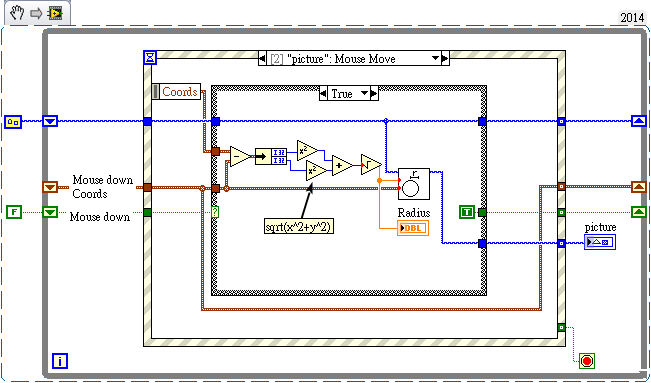
Task: Select the Radius DBL indicator terminal
Action: tap(413, 228)
